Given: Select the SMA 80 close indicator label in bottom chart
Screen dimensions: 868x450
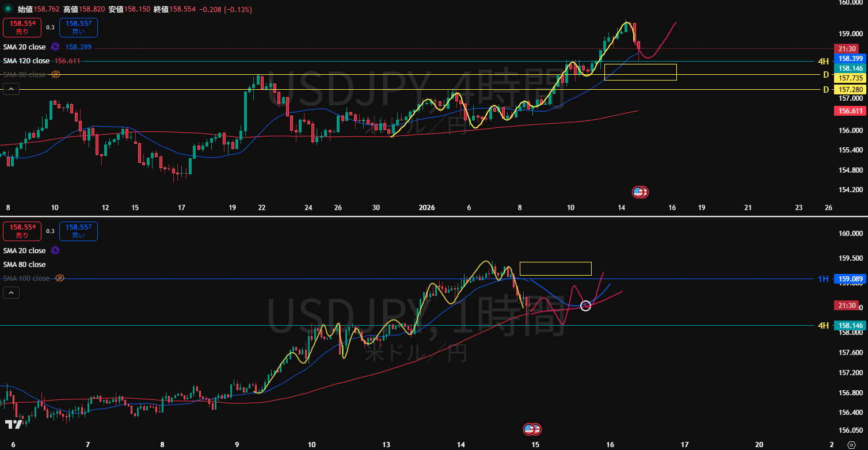Looking at the screenshot, I should point(24,264).
